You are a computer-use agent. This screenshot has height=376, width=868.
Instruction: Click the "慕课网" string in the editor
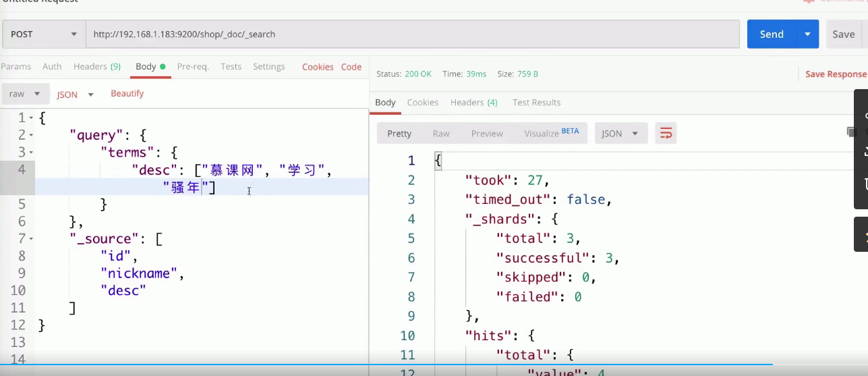tap(232, 170)
